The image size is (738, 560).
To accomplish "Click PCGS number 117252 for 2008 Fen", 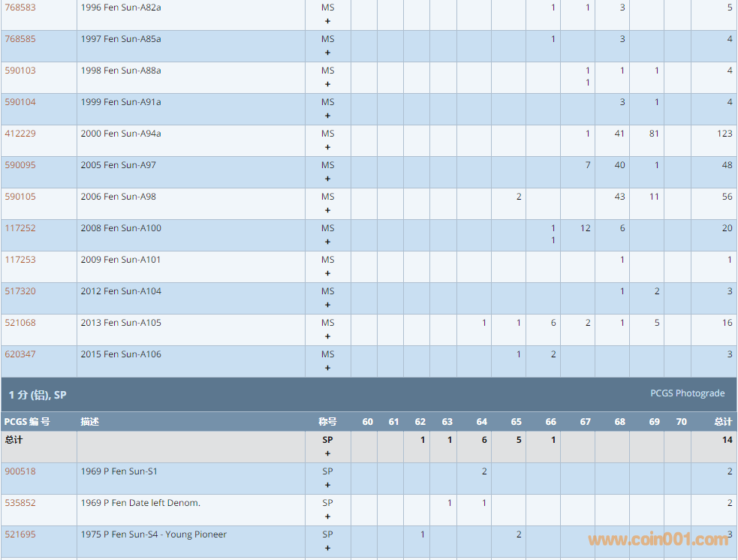I will 20,228.
